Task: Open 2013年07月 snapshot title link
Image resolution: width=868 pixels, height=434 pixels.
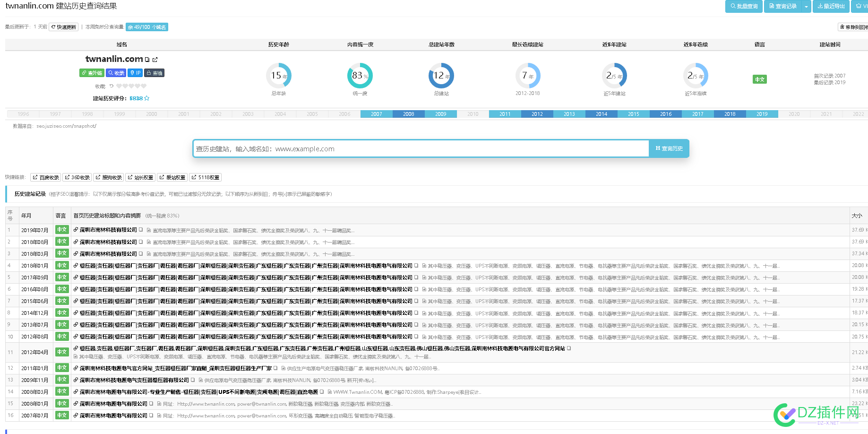Action: [x=246, y=324]
